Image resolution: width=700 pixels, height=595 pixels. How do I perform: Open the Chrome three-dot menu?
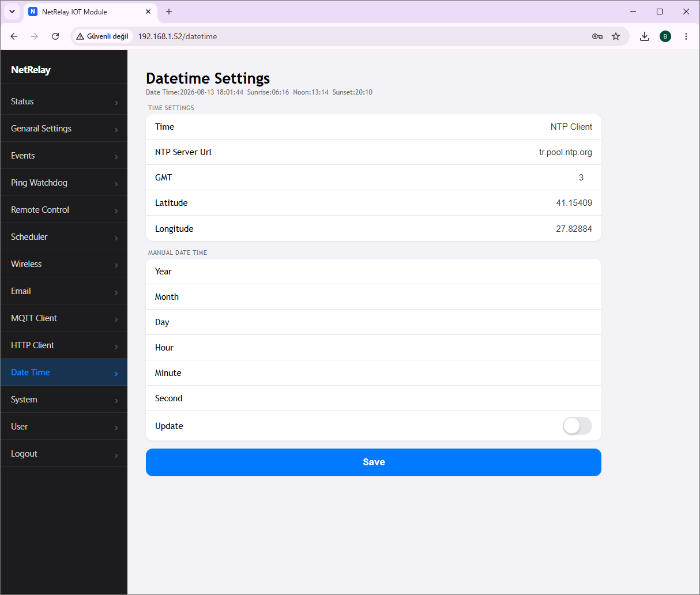coord(686,36)
